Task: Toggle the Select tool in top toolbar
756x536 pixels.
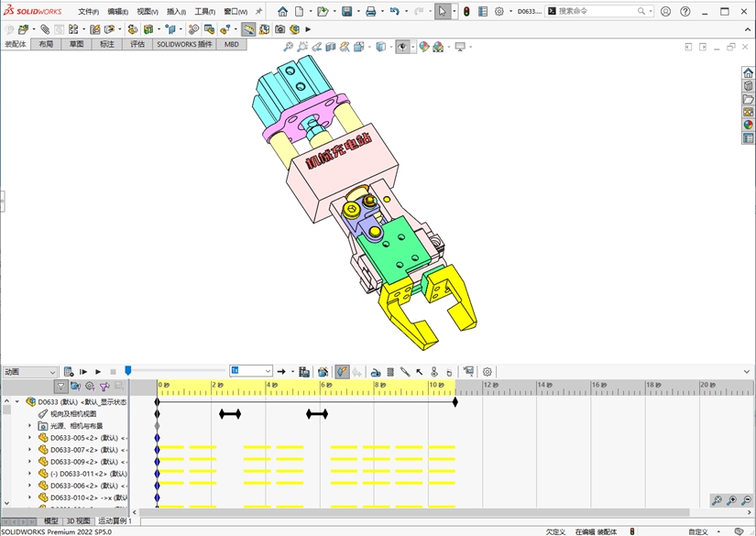Action: [442, 12]
